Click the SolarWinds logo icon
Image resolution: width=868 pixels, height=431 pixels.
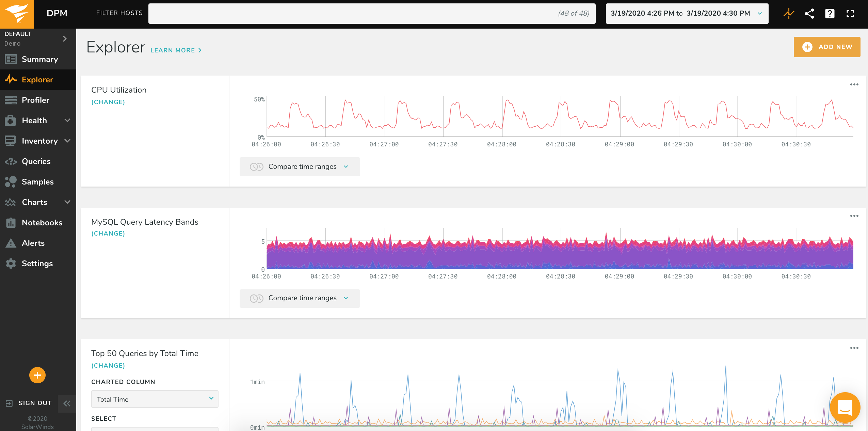tap(17, 14)
